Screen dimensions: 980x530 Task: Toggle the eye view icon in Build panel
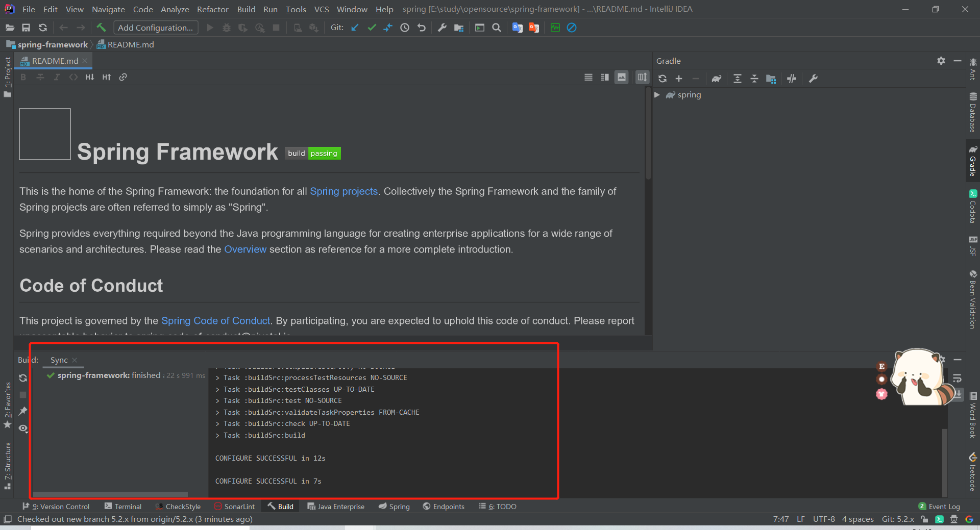point(23,428)
